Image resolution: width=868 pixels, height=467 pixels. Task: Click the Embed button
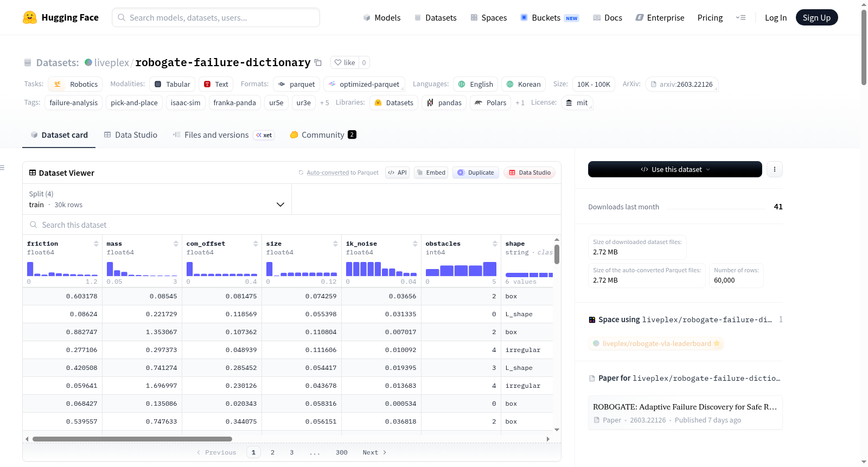coord(431,172)
